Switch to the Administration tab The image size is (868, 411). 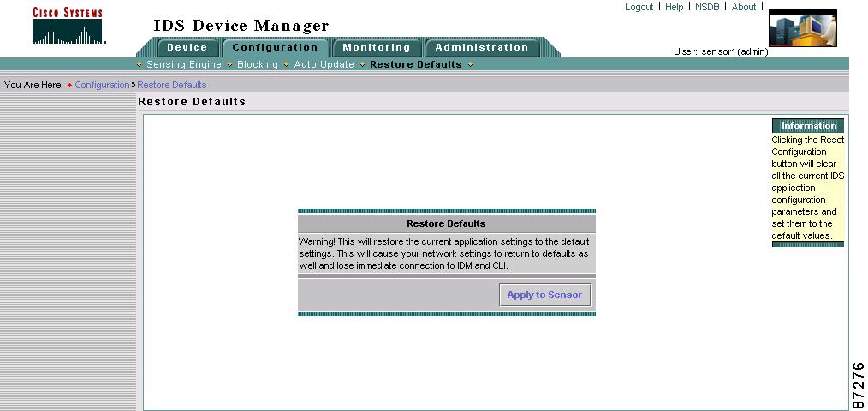click(x=482, y=48)
